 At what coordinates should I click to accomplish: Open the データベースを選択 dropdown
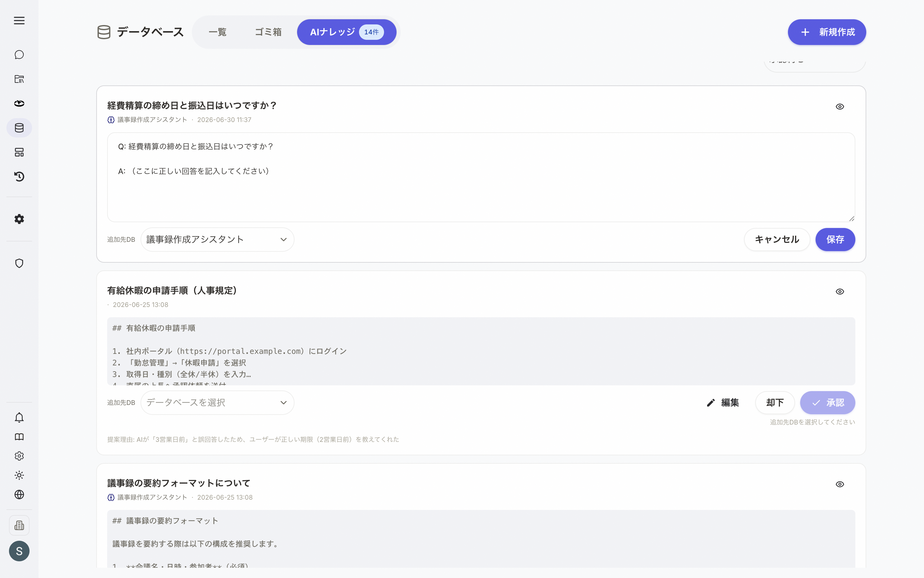217,403
